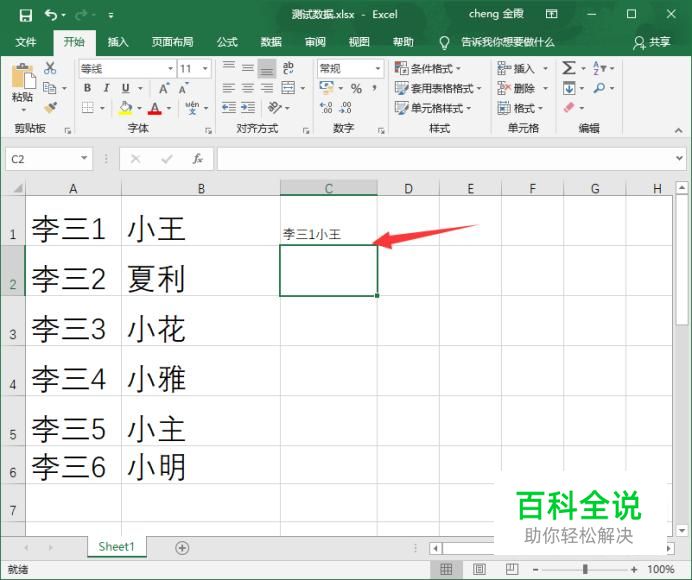
Task: Save the workbook with the disk icon
Action: pos(26,15)
